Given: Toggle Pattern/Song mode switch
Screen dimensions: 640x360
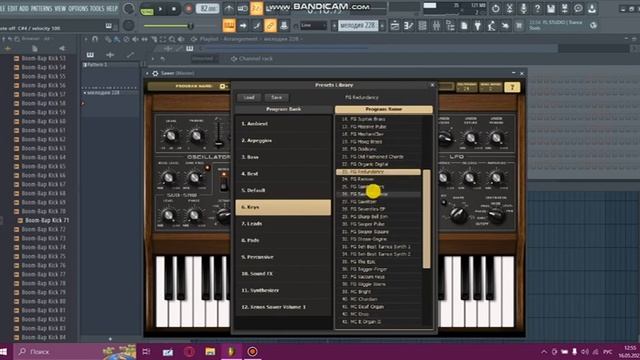Looking at the screenshot, I should click(147, 9).
